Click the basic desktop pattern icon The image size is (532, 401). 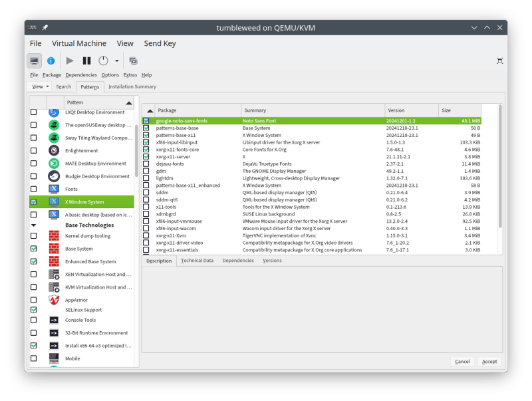pos(54,215)
